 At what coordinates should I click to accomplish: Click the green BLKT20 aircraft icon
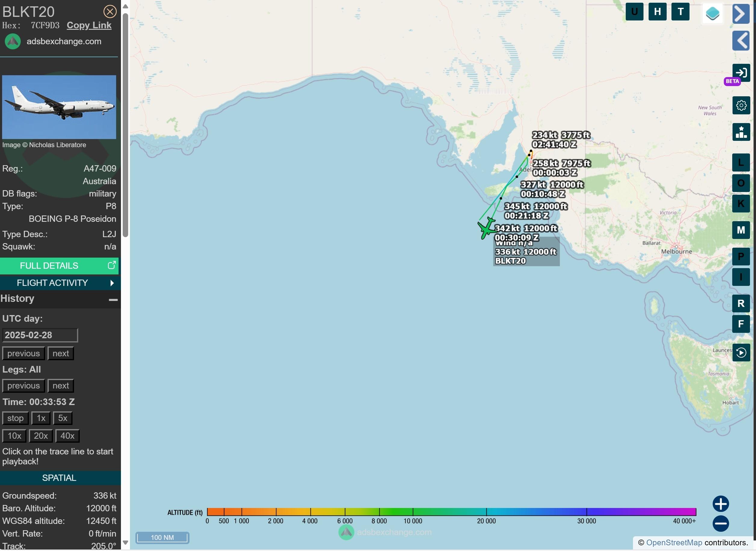487,228
